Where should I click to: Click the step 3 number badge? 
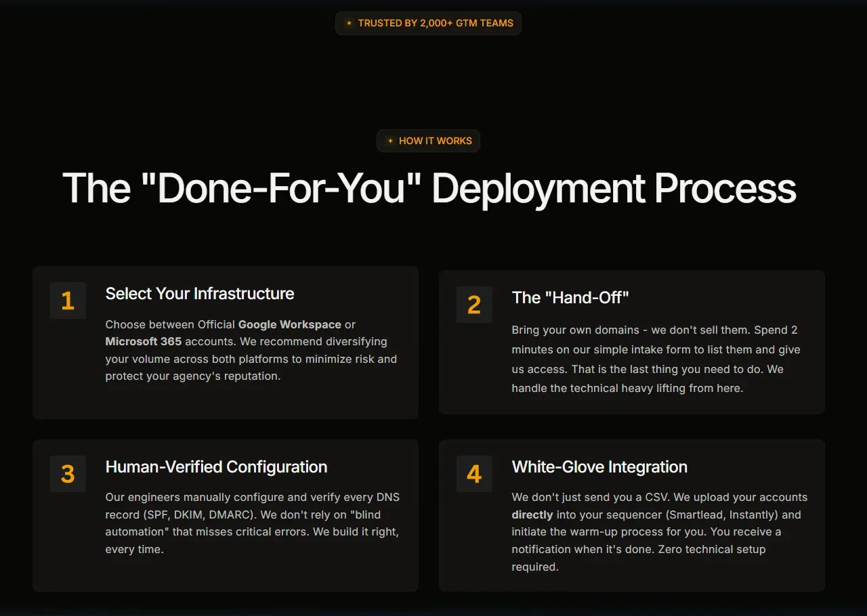(x=68, y=474)
